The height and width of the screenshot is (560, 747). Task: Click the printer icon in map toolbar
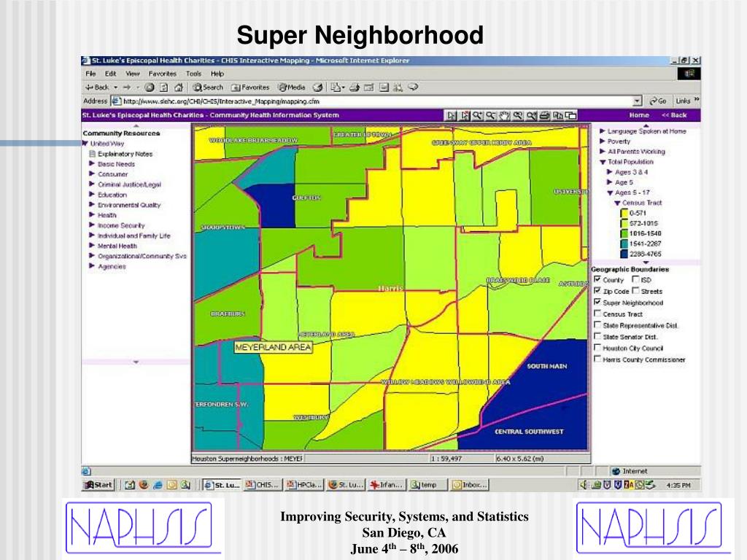tap(544, 115)
